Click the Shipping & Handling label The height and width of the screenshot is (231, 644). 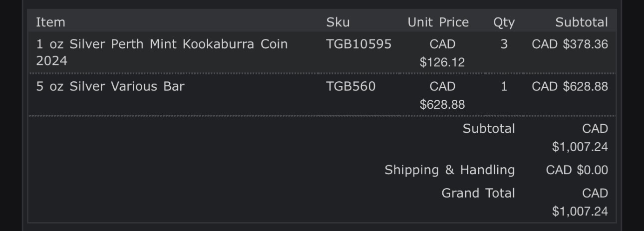coord(449,170)
